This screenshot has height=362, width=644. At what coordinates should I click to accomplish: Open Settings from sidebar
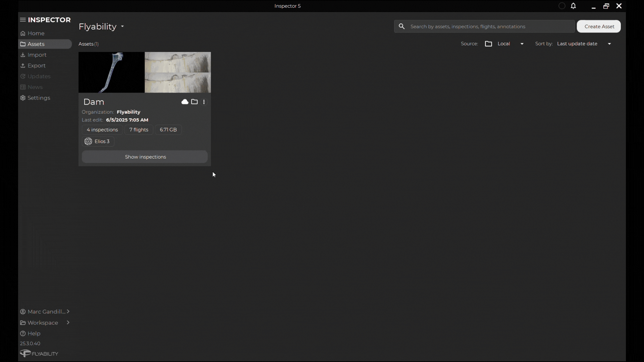pyautogui.click(x=39, y=98)
